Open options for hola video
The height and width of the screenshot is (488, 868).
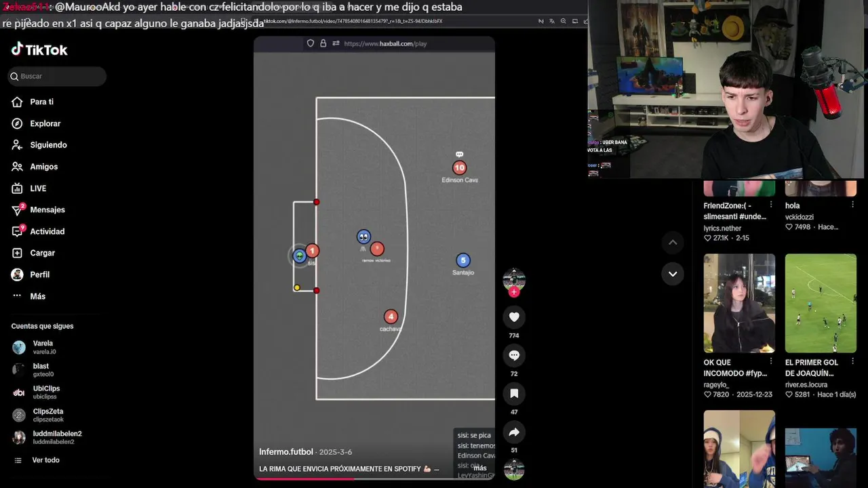[x=852, y=205]
